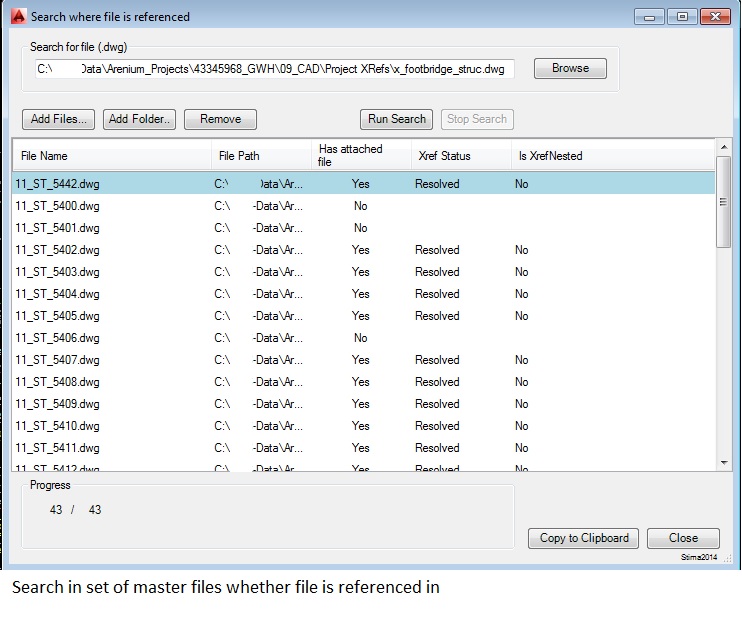Maximize the Search where file is referenced window
The height and width of the screenshot is (636, 742).
[682, 17]
